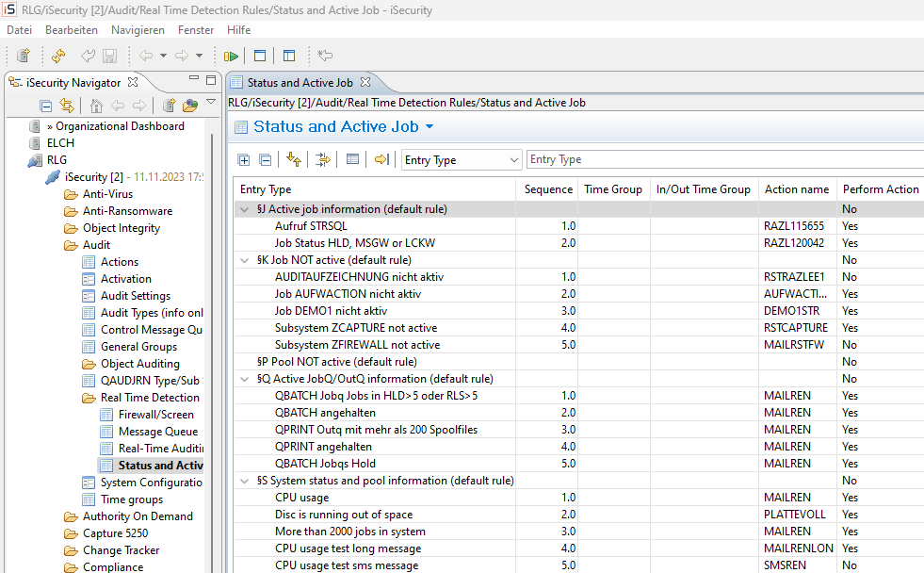Screen dimensions: 924x573
Task: Select the ELCH system in Navigator
Action: tap(60, 143)
